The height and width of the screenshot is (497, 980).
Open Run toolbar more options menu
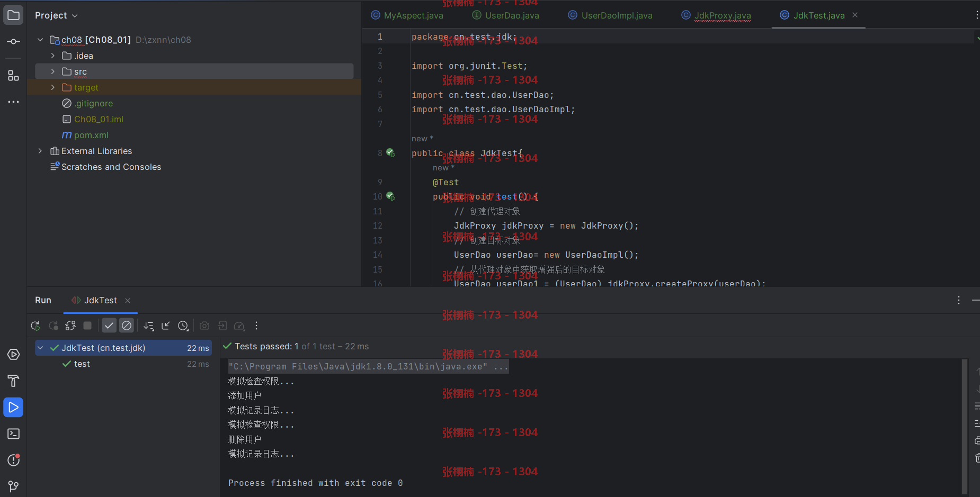point(256,326)
